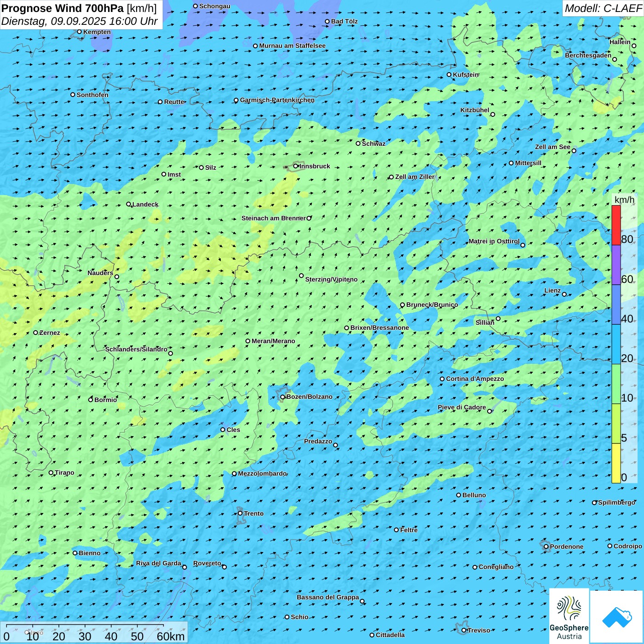
Task: Click the 'Rovereto' label
Action: point(207,563)
